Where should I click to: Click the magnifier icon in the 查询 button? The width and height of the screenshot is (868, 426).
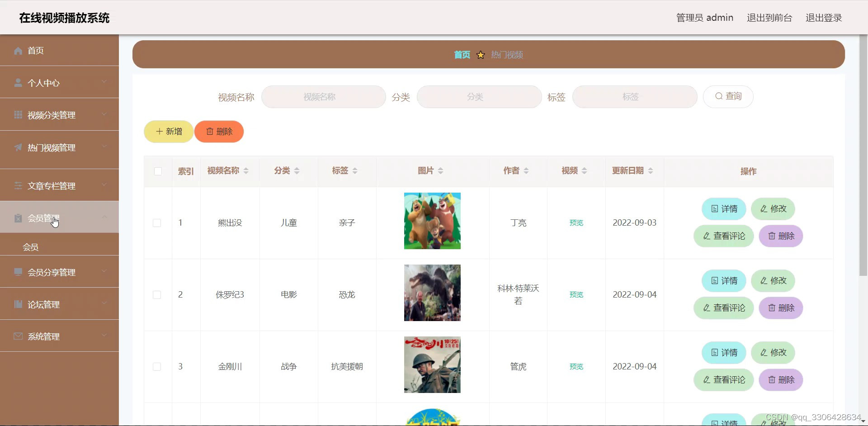click(x=719, y=96)
